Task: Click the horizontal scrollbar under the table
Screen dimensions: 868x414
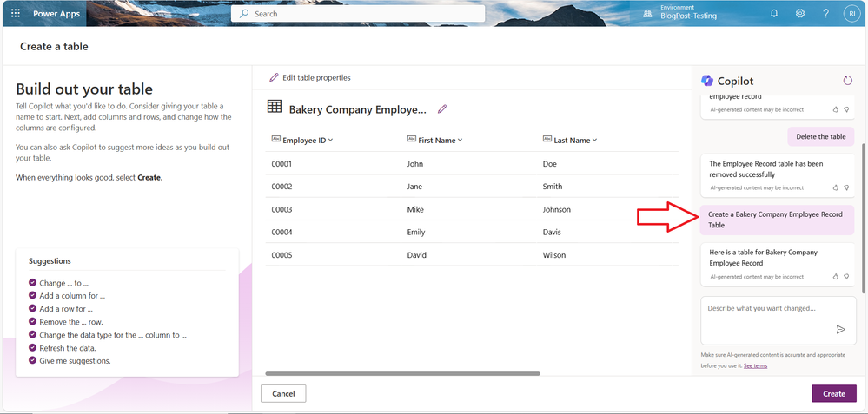Action: point(402,374)
